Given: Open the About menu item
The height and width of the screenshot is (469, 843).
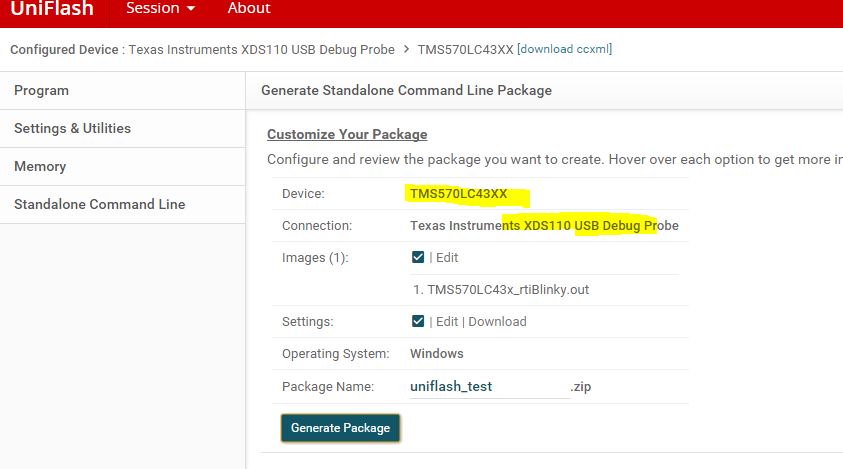Looking at the screenshot, I should 249,9.
